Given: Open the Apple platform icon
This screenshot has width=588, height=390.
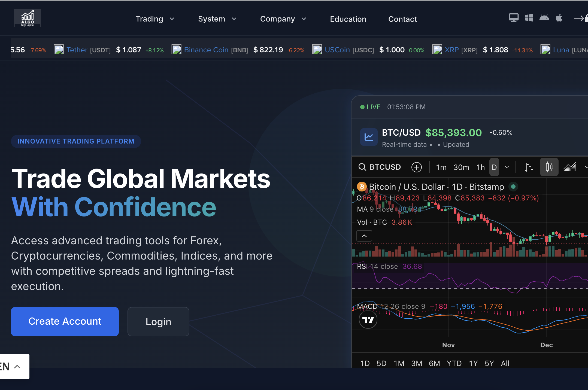Looking at the screenshot, I should tap(559, 17).
